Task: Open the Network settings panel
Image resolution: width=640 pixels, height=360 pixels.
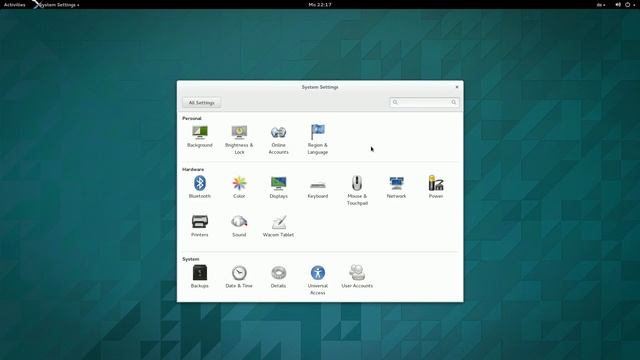Action: [x=396, y=187]
